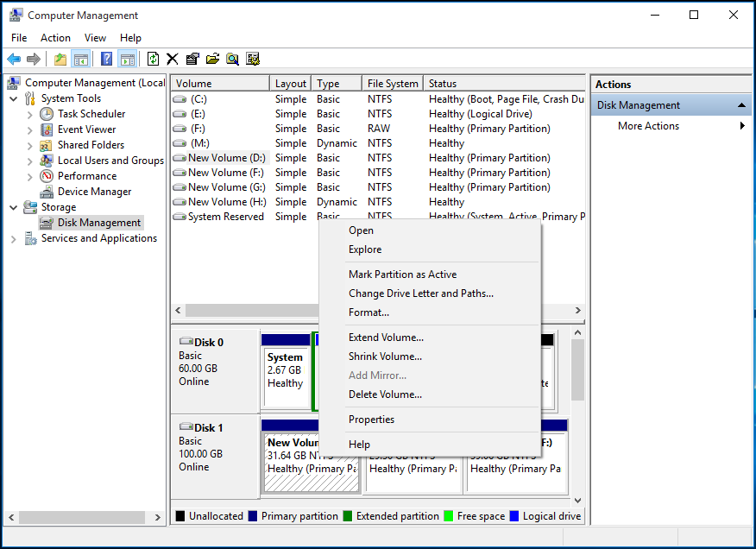Viewport: 756px width, 549px height.
Task: Open the More Actions submenu arrow
Action: pos(742,126)
